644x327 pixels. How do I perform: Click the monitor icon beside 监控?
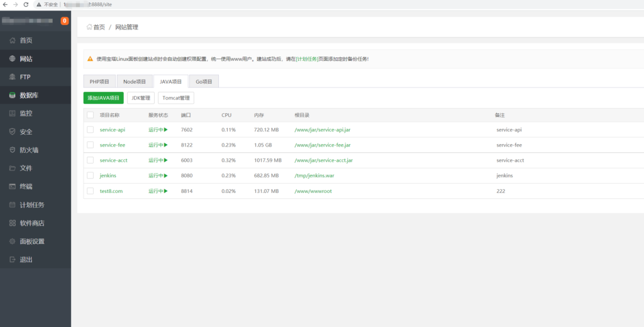tap(13, 113)
